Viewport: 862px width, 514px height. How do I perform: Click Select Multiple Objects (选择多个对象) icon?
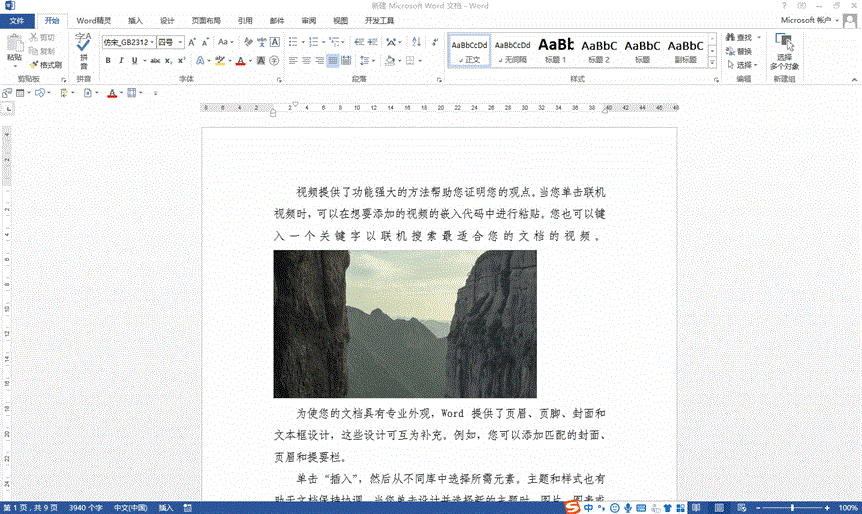785,43
